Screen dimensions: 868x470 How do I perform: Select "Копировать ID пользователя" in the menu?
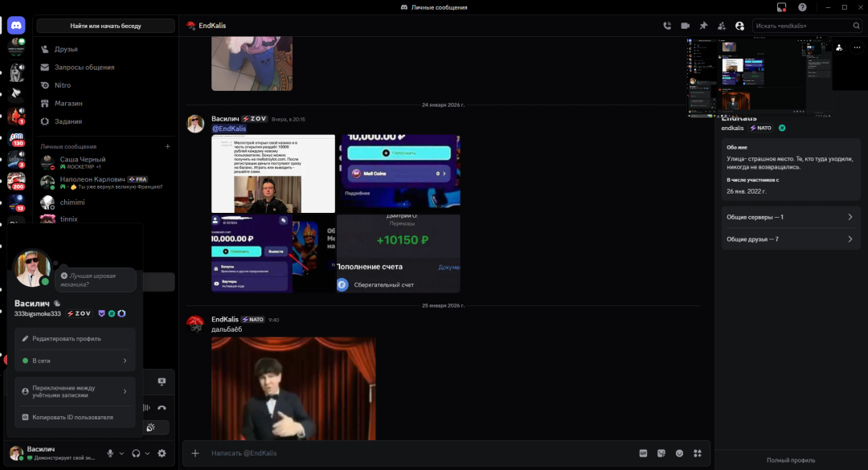pos(73,417)
